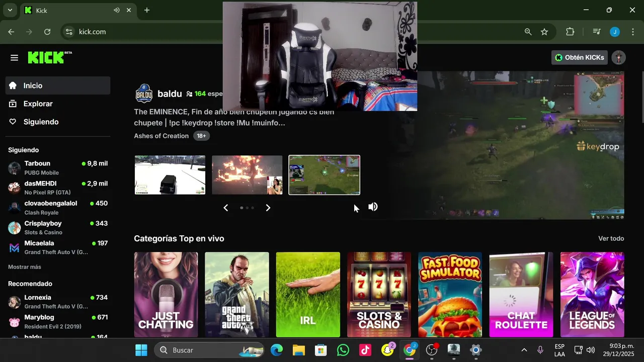Select the snowy car stream thumbnail
The height and width of the screenshot is (362, 644).
pos(170,175)
